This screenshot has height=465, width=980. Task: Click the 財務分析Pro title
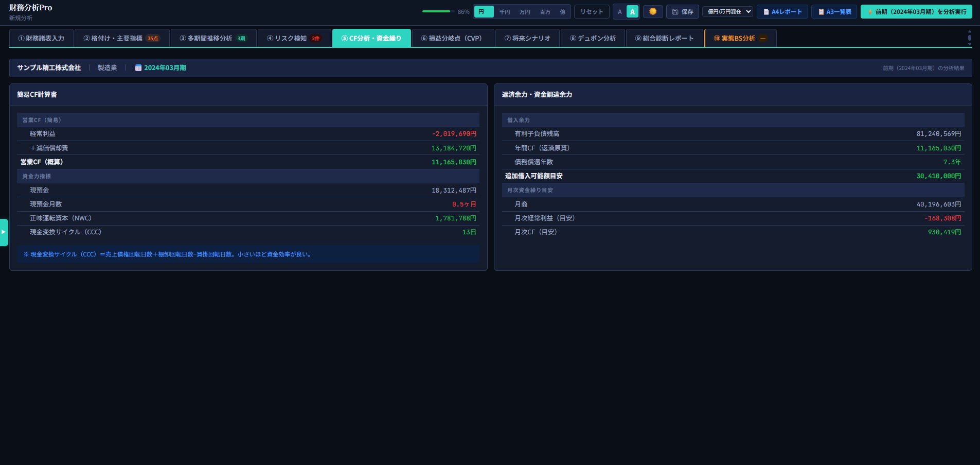[30, 8]
